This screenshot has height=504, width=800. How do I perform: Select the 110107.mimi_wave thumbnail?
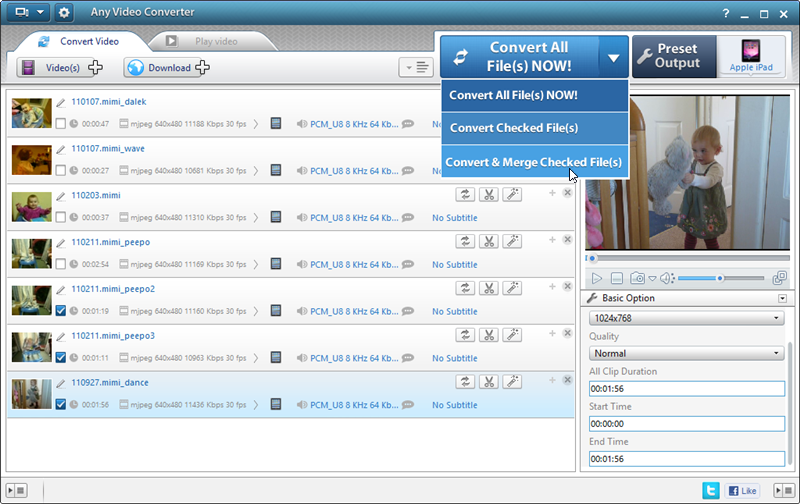(x=32, y=160)
